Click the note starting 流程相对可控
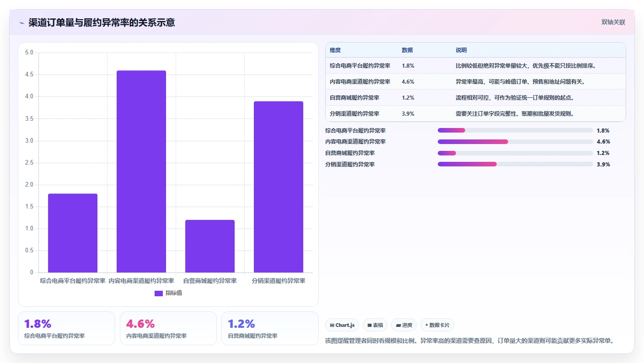This screenshot has height=363, width=644. [x=515, y=98]
